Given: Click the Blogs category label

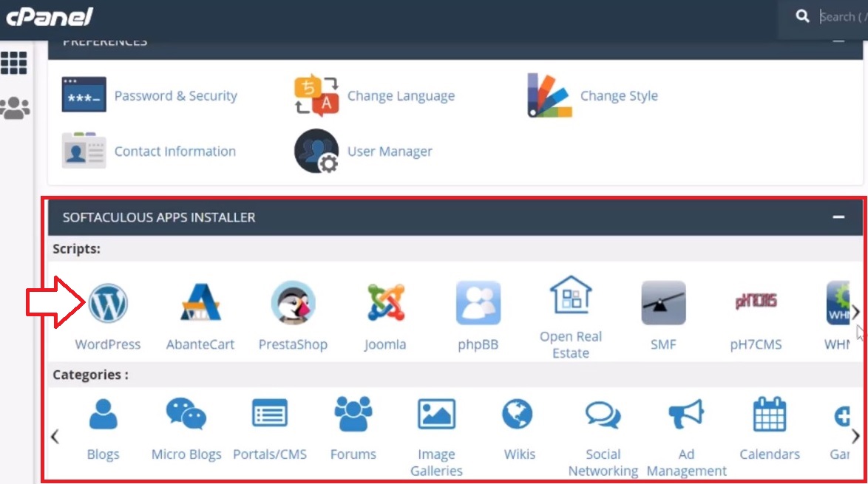Looking at the screenshot, I should [x=103, y=454].
